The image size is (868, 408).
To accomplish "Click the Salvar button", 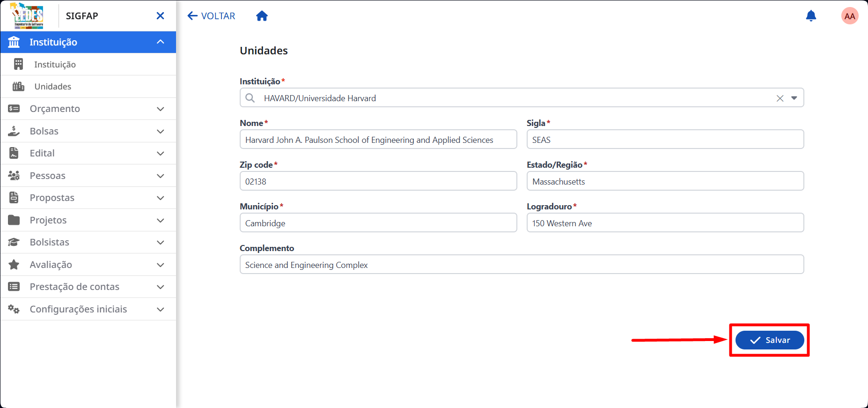I will click(x=770, y=340).
